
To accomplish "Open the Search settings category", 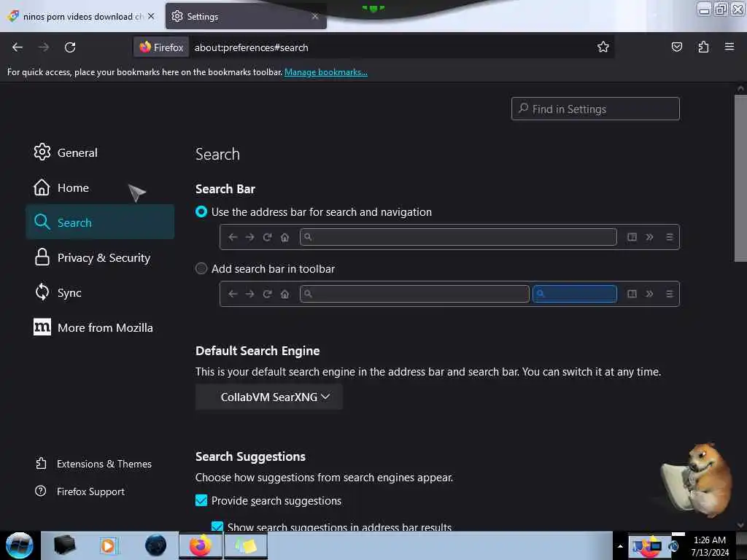I will click(x=100, y=222).
